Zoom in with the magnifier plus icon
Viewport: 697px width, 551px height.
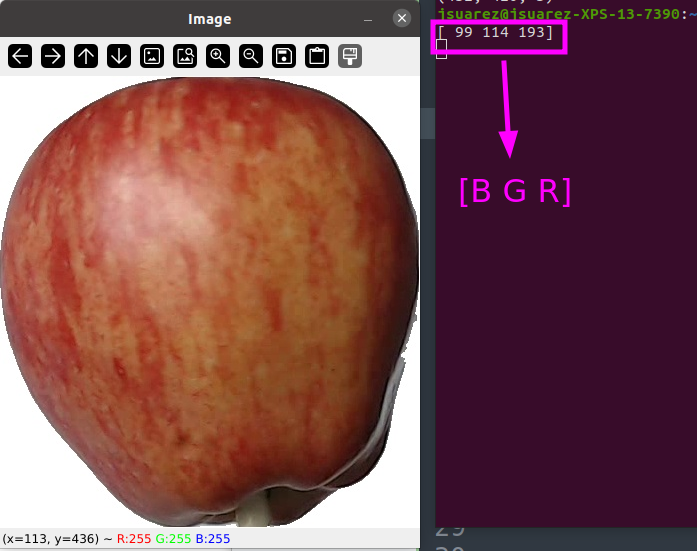click(x=218, y=56)
